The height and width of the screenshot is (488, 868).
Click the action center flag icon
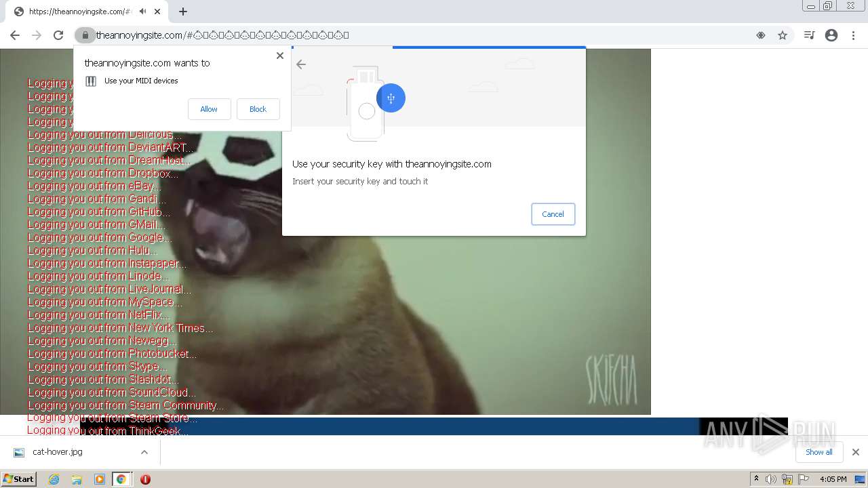click(x=804, y=479)
